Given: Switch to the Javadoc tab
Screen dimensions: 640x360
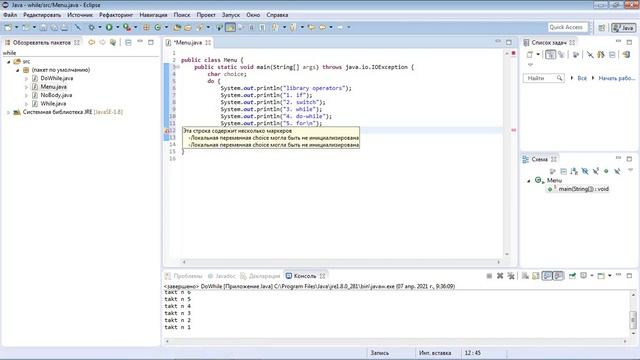Looking at the screenshot, I should point(221,276).
